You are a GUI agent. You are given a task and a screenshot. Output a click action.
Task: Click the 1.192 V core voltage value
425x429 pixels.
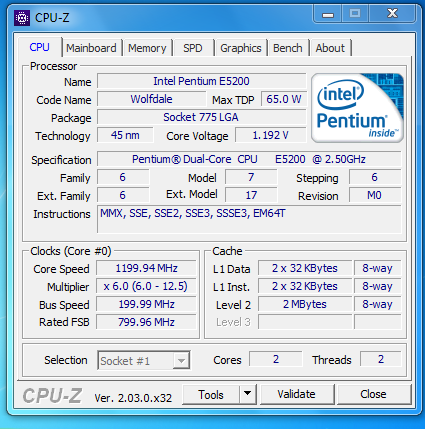coord(270,135)
